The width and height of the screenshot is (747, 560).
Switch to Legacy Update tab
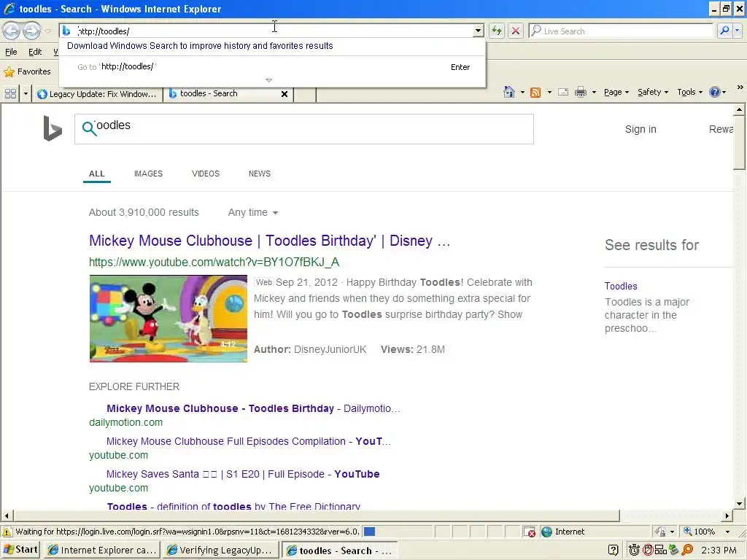coord(97,94)
